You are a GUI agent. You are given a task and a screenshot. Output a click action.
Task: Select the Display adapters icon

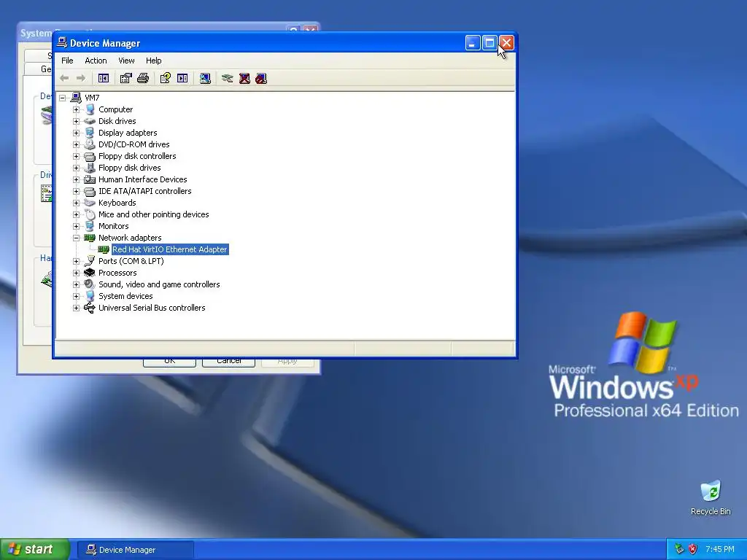click(x=90, y=133)
